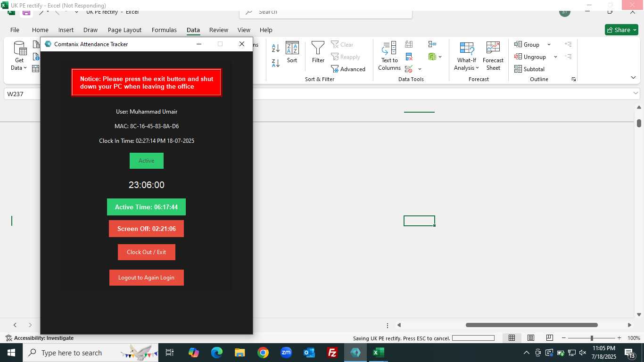Reapply the current filter

click(346, 57)
